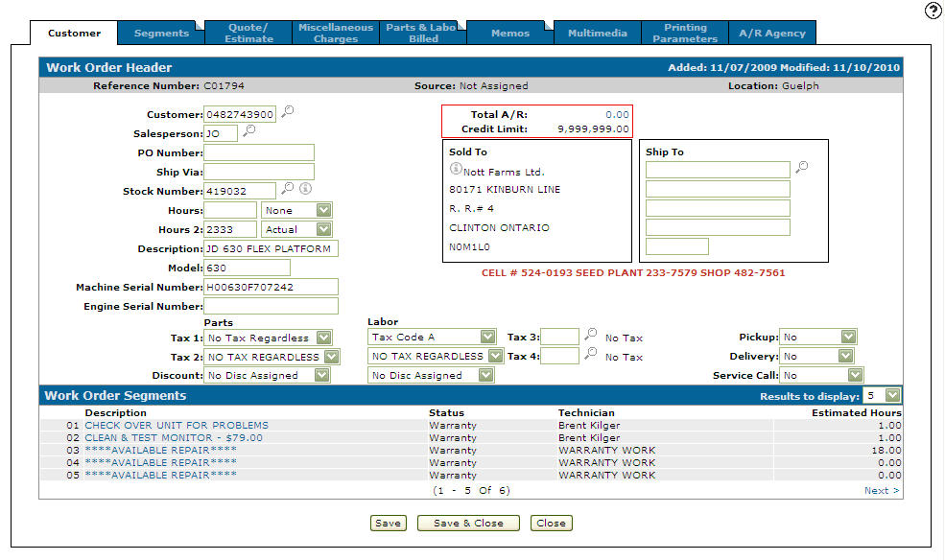Expand the Pickup dropdown
This screenshot has width=945, height=560.
coord(847,337)
